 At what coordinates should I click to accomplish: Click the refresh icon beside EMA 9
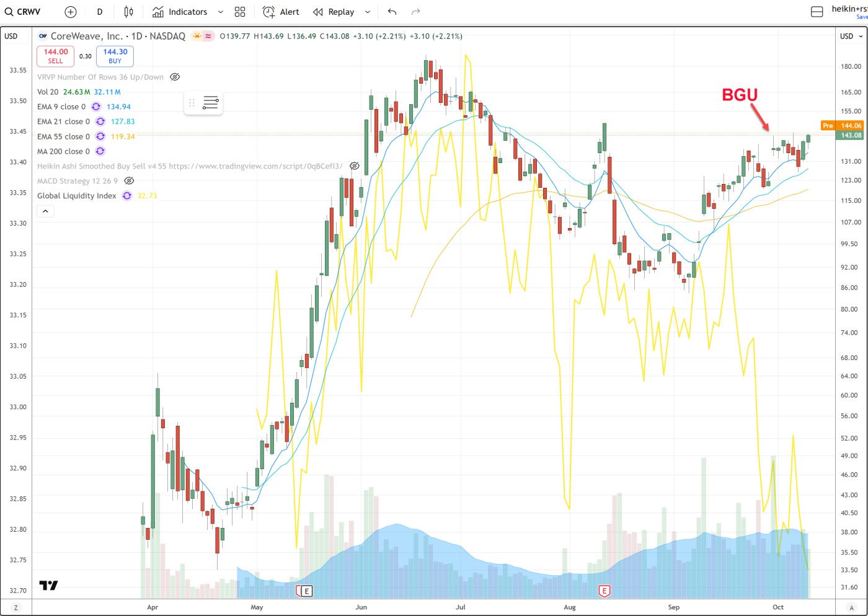(96, 107)
